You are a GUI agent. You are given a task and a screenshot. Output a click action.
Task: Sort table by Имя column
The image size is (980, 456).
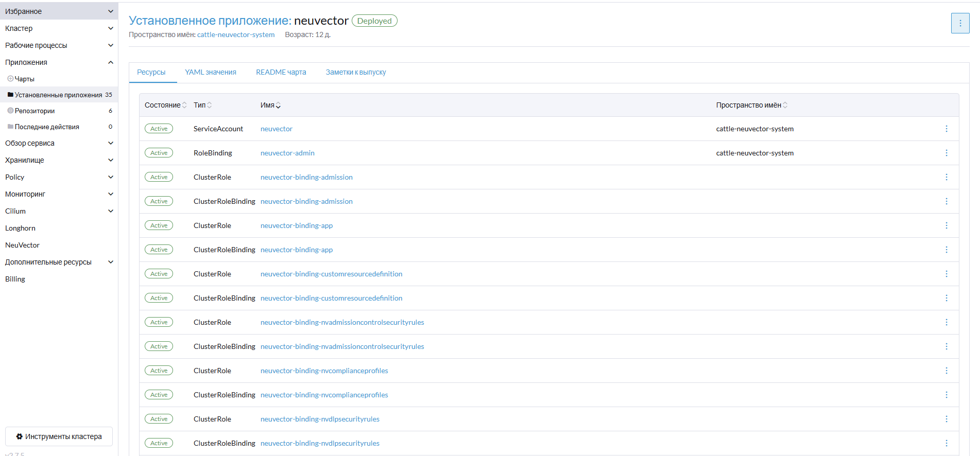278,105
